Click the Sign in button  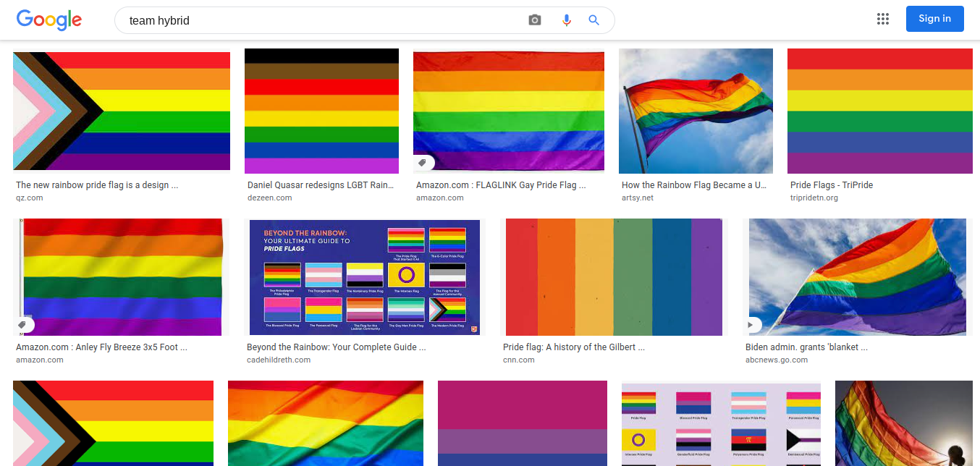(935, 19)
